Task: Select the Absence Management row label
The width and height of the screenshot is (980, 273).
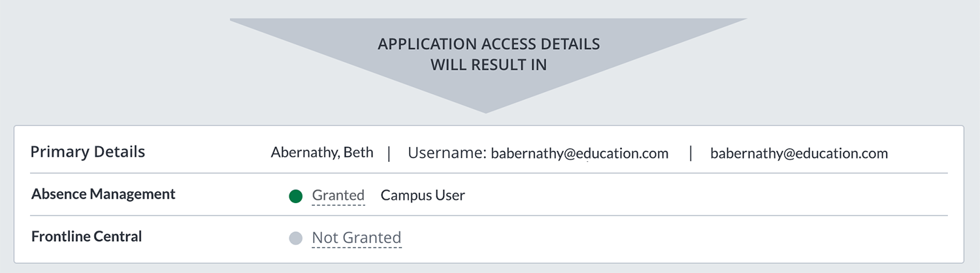Action: coord(103,194)
